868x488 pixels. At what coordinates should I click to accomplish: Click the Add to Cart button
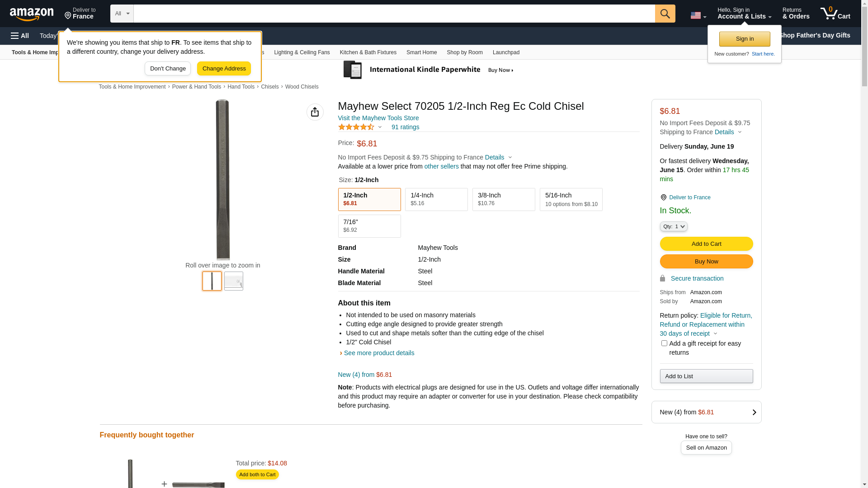[x=706, y=244]
